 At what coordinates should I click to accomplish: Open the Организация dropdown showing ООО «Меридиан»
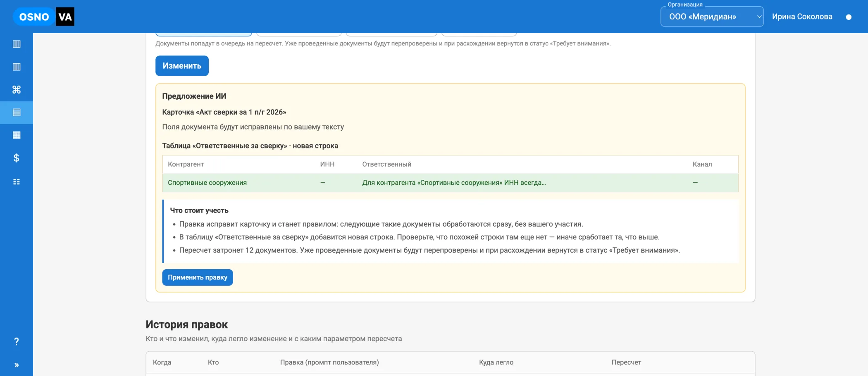pyautogui.click(x=712, y=17)
